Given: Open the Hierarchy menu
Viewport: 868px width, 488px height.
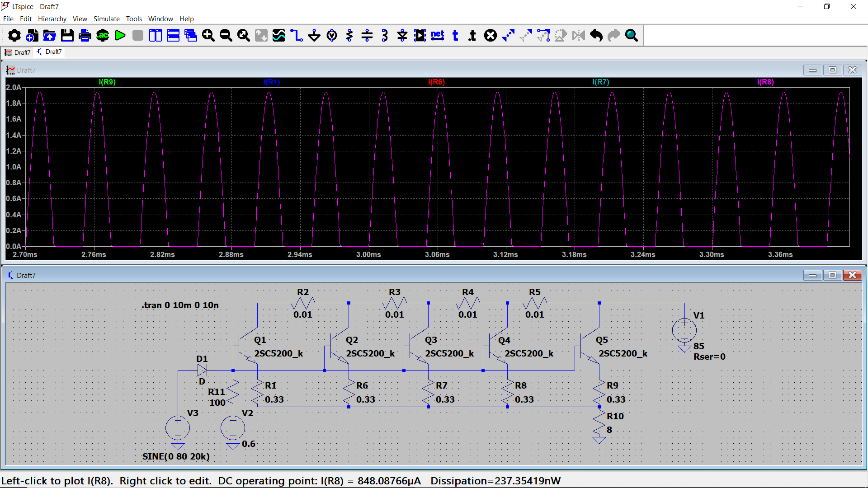Looking at the screenshot, I should [52, 19].
